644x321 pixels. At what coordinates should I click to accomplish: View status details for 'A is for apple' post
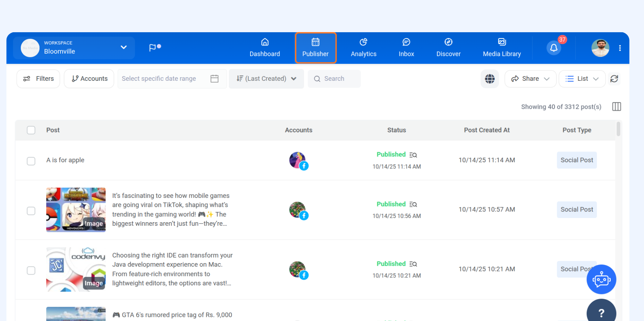(x=413, y=155)
